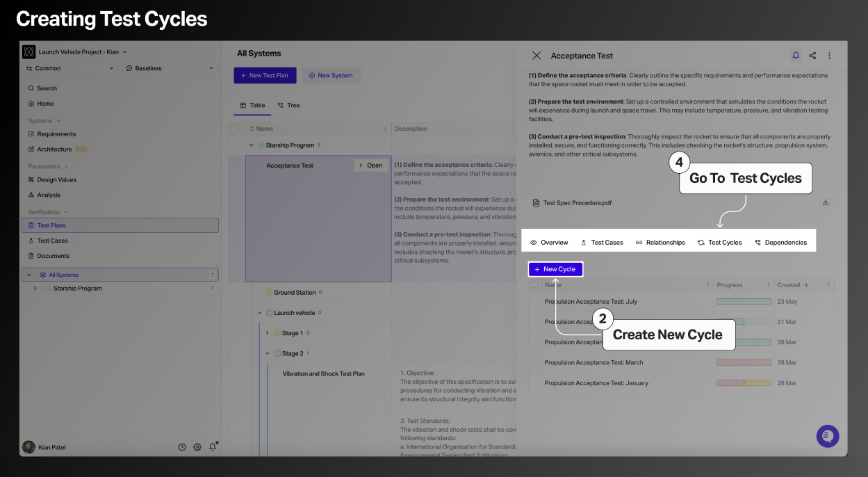Open the chat support bubble
Image resolution: width=868 pixels, height=477 pixels.
(828, 436)
